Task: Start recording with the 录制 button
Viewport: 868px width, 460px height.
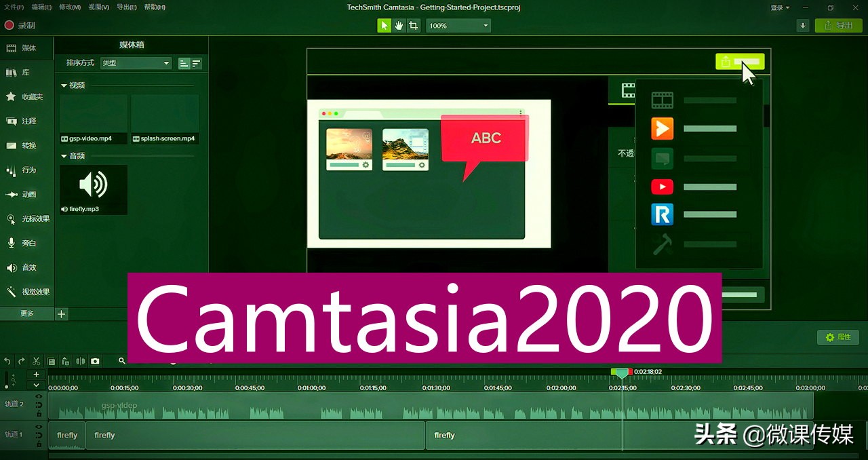Action: (20, 26)
